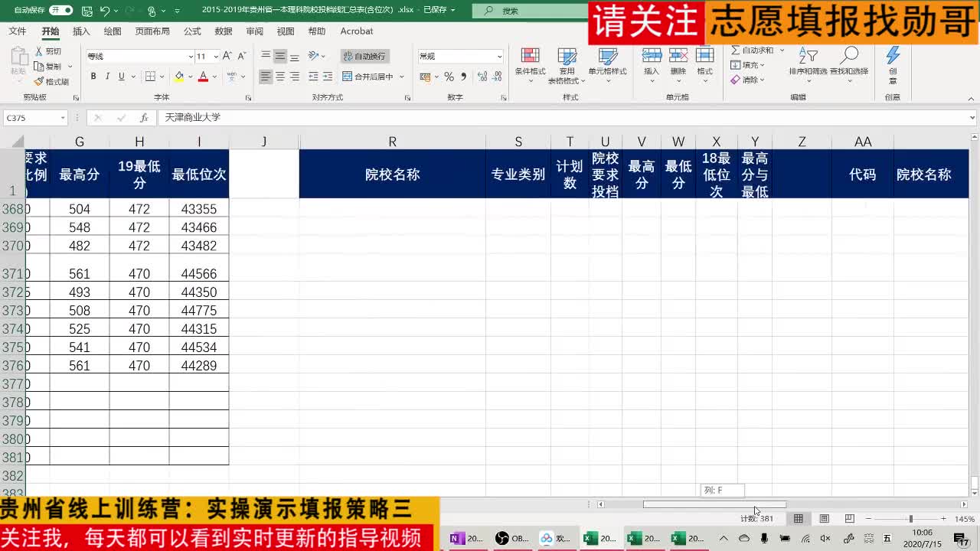This screenshot has height=551, width=980.
Task: Open the 文件 (File) menu
Action: (17, 31)
